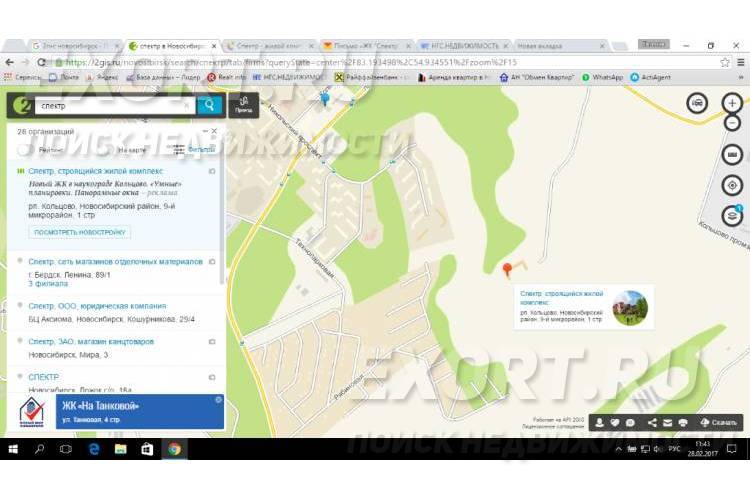Image resolution: width=750 pixels, height=500 pixels.
Task: Open the 'СПЕКТР' organization result
Action: pyautogui.click(x=44, y=377)
